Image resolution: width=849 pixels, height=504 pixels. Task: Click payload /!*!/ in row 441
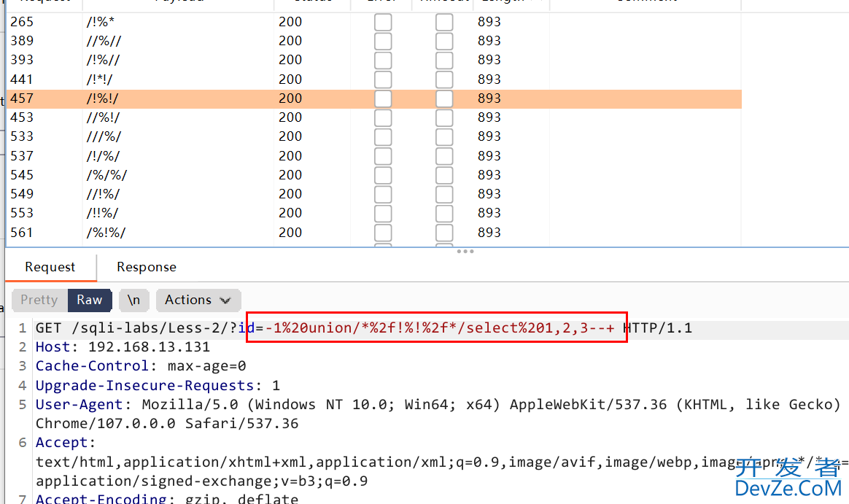(x=99, y=79)
